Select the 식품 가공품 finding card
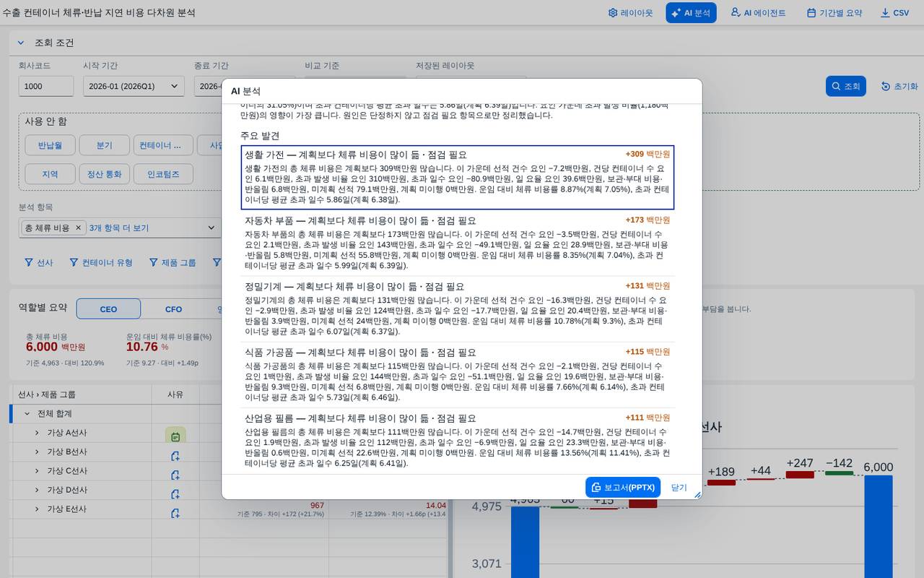The image size is (924, 578). pyautogui.click(x=458, y=374)
